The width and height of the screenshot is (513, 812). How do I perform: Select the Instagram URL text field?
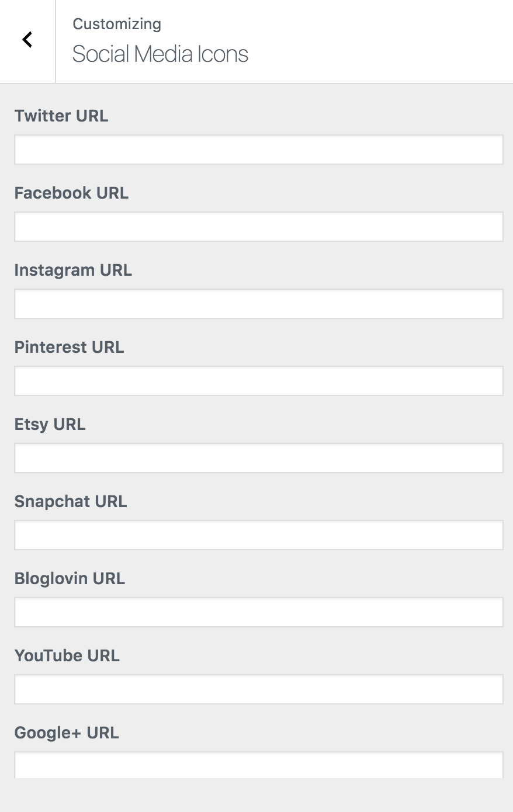click(259, 304)
